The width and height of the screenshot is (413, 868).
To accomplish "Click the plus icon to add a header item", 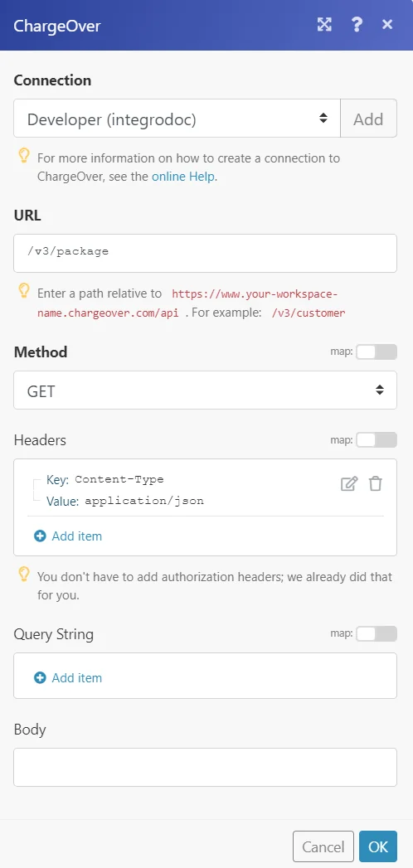I will [x=40, y=536].
